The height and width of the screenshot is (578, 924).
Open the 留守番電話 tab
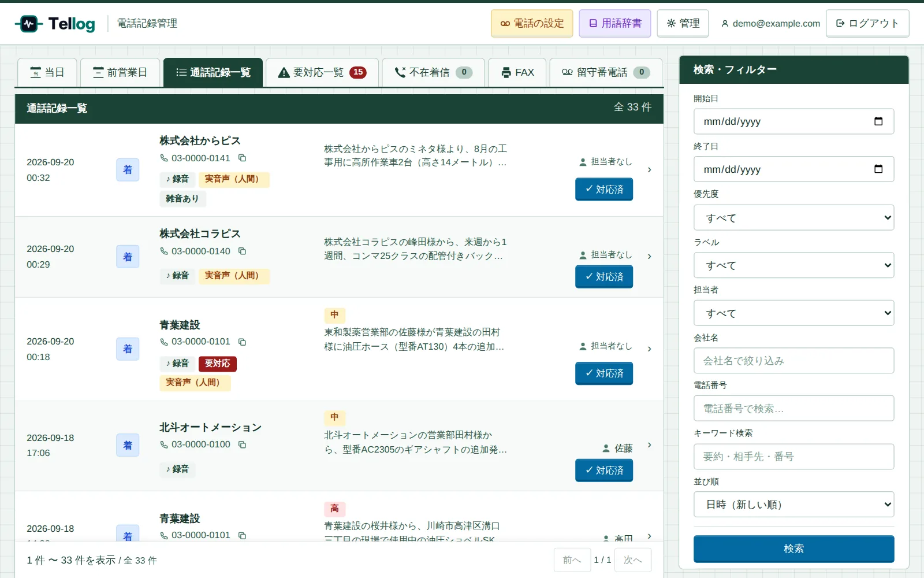(606, 72)
